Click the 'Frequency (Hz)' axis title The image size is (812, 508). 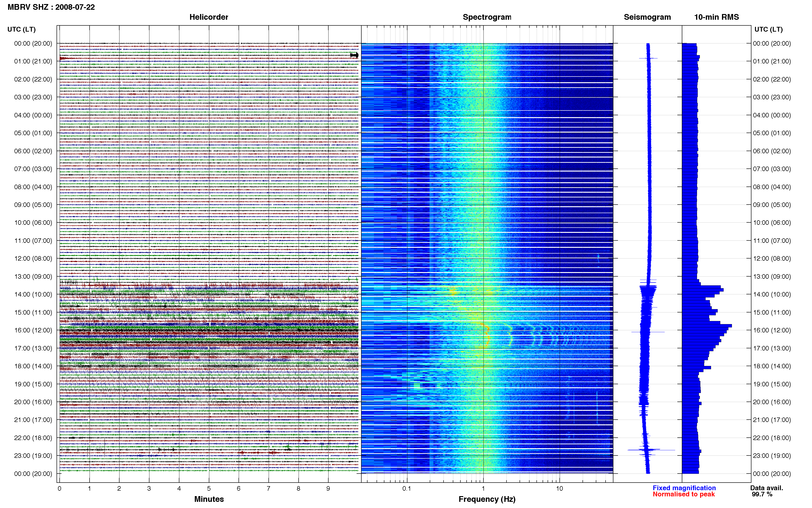487,499
